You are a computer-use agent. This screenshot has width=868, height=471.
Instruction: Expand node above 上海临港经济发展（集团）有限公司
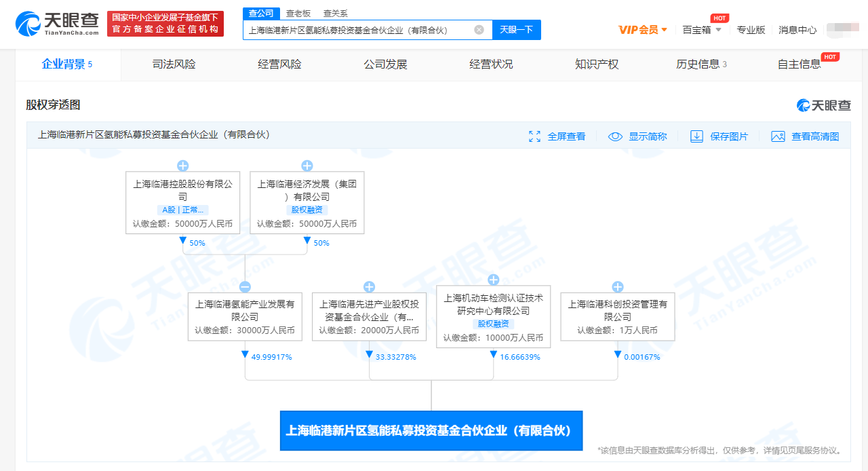[307, 166]
